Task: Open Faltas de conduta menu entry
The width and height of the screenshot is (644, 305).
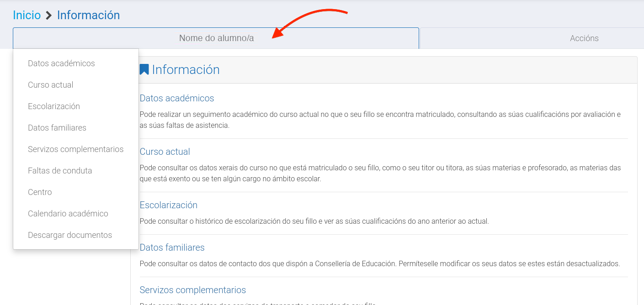Action: click(60, 171)
